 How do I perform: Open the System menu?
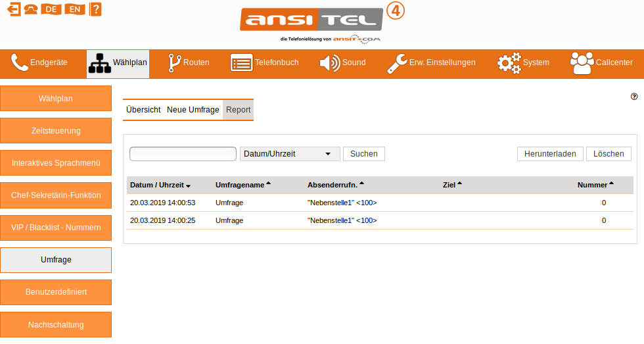[x=523, y=63]
